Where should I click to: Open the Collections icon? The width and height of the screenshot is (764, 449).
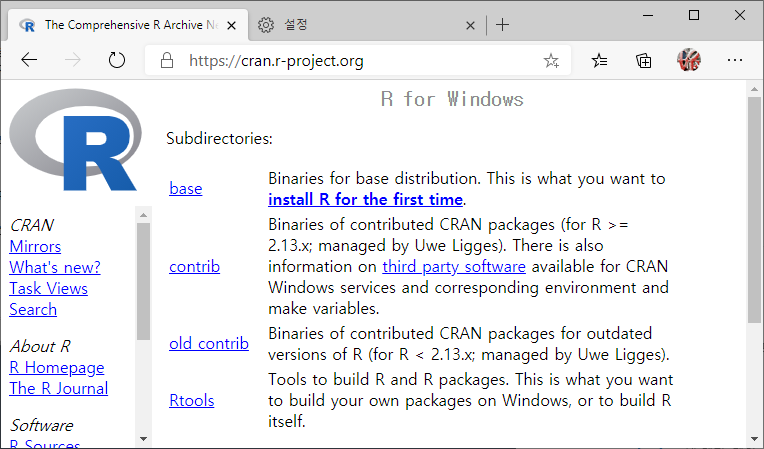coord(643,60)
